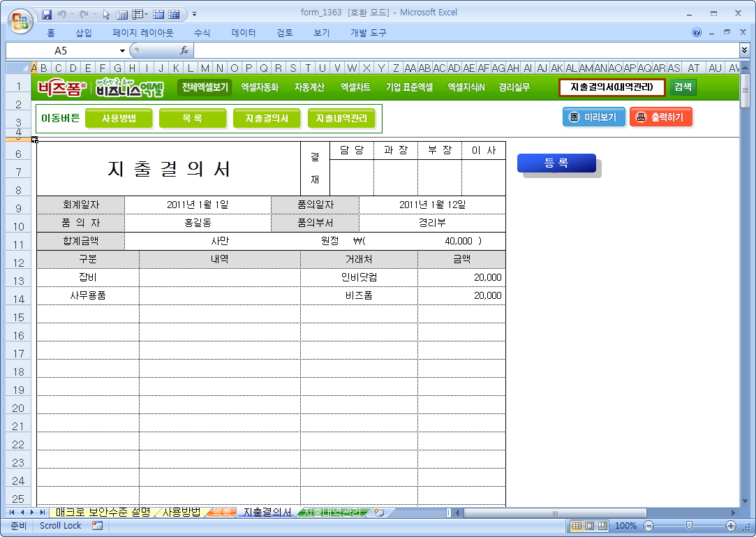
Task: Click the macro recording icon in the status bar
Action: (x=97, y=526)
